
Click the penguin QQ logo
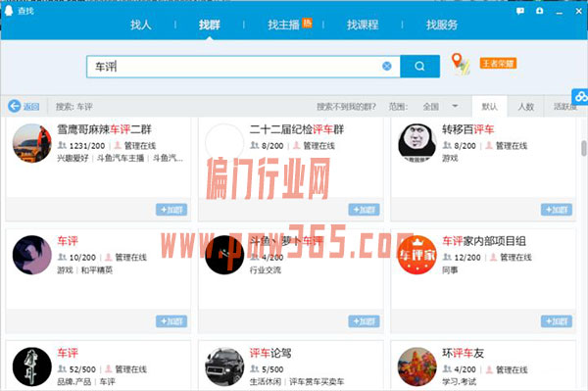(8, 11)
